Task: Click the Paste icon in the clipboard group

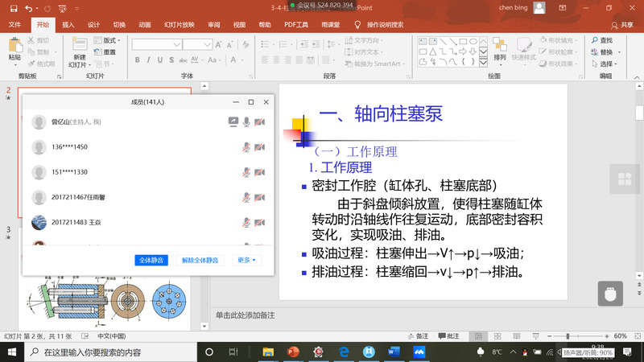Action: [14, 45]
